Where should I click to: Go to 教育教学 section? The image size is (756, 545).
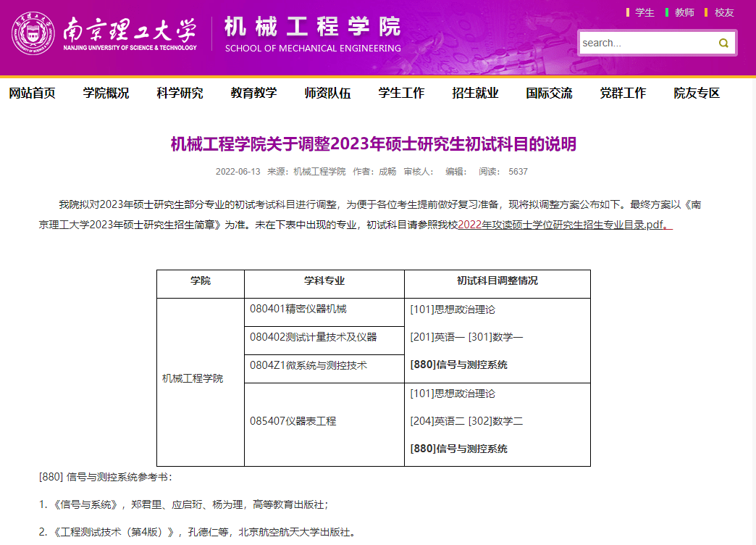click(253, 93)
